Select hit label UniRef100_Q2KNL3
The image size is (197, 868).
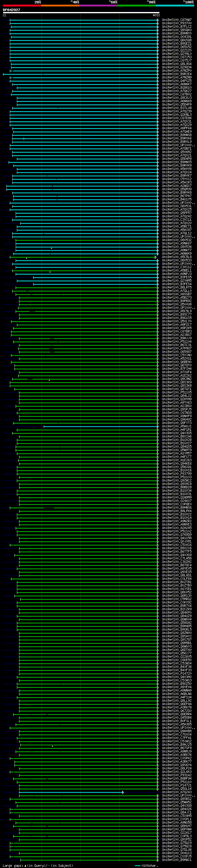[x=177, y=115]
